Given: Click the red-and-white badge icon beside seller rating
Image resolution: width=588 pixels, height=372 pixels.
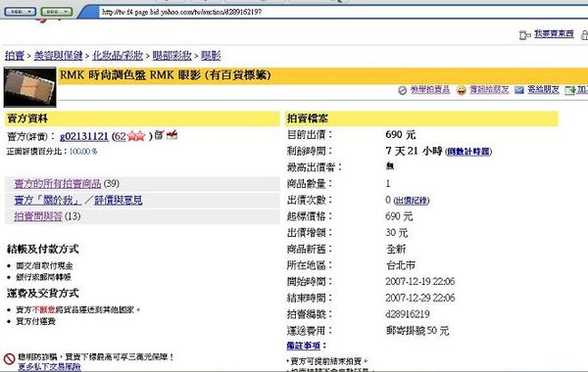Looking at the screenshot, I should point(171,134).
